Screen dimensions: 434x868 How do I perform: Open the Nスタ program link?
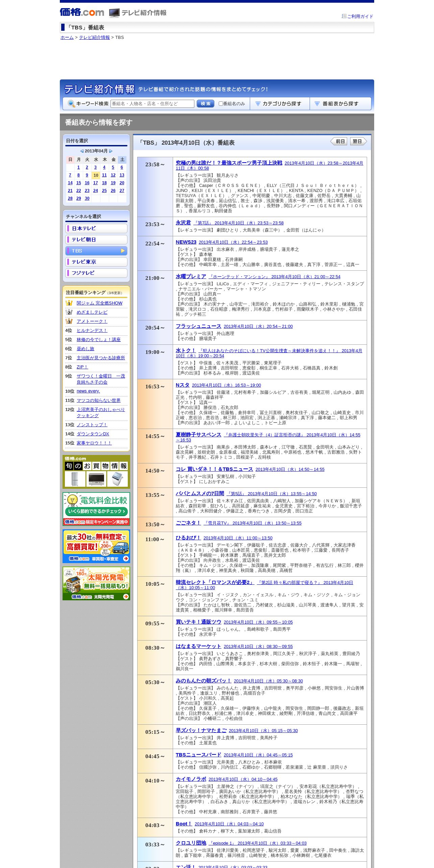pyautogui.click(x=183, y=385)
